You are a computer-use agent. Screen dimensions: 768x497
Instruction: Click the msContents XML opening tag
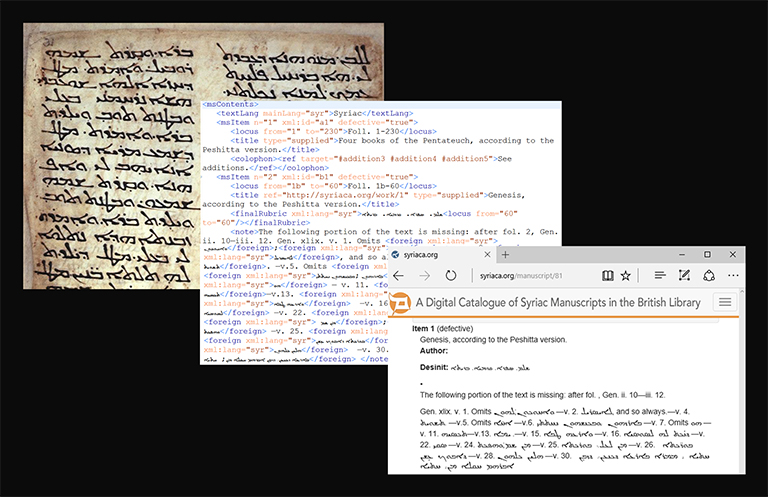point(230,103)
